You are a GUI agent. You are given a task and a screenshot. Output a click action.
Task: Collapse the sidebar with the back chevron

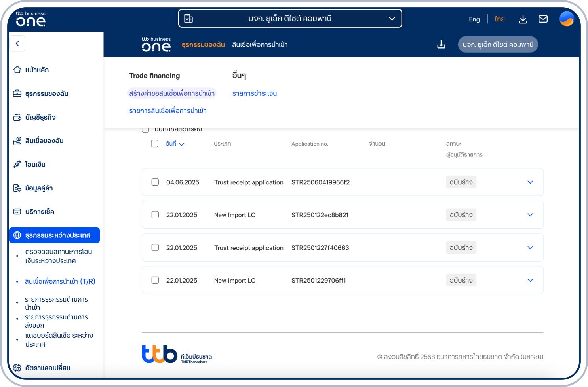click(x=17, y=44)
